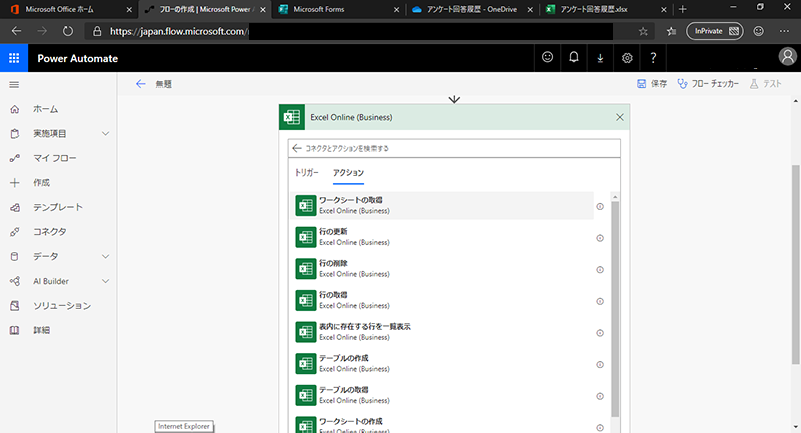Select the ワークシートの取得 action
Image resolution: width=801 pixels, height=433 pixels.
click(x=442, y=206)
